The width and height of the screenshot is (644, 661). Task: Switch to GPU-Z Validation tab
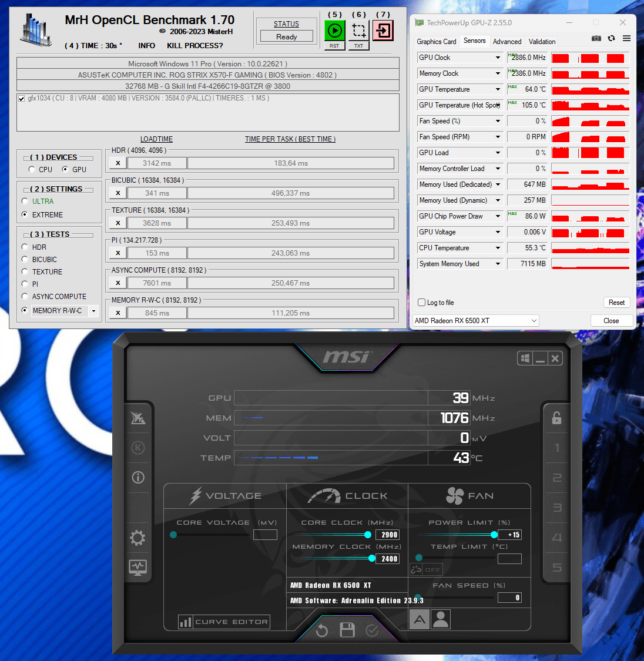[542, 41]
